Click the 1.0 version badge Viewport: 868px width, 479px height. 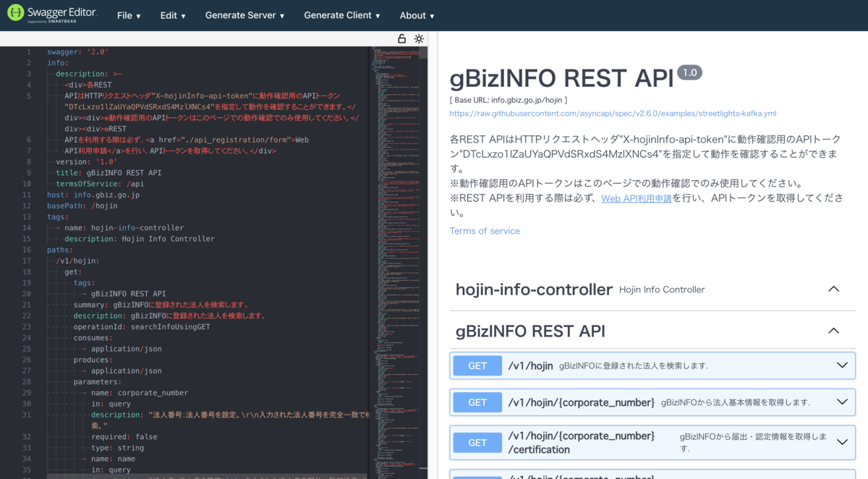[689, 72]
